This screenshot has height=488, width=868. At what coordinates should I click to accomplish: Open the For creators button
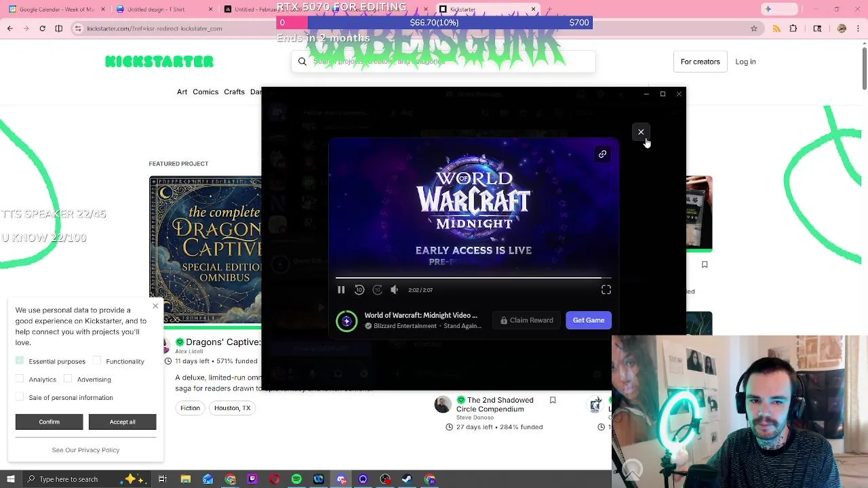[x=701, y=62]
